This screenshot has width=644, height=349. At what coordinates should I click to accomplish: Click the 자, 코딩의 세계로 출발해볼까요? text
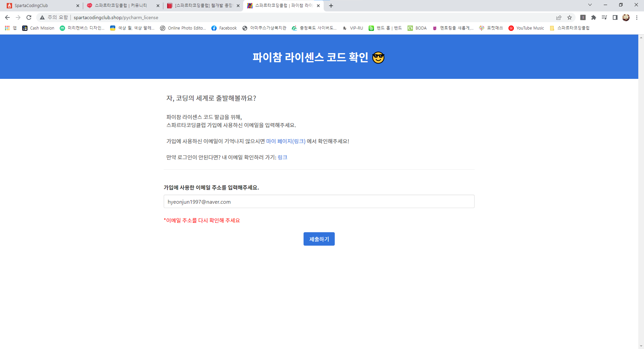pos(211,98)
